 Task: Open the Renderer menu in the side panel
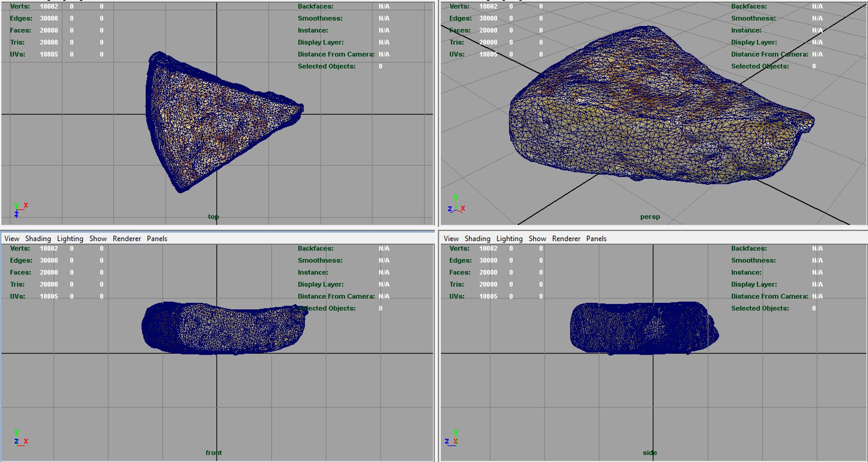(566, 238)
